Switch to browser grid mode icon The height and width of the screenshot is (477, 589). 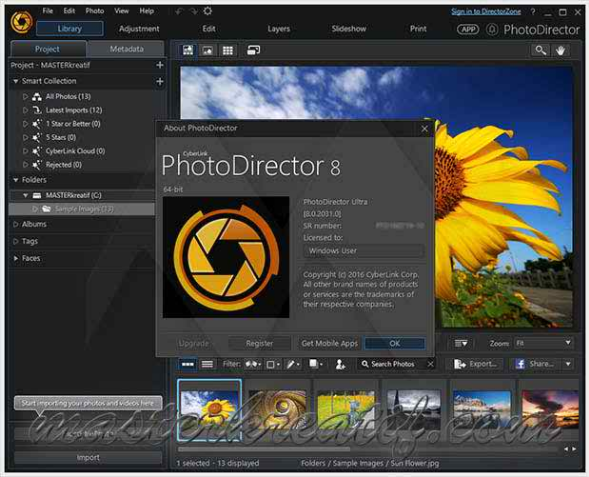click(228, 50)
